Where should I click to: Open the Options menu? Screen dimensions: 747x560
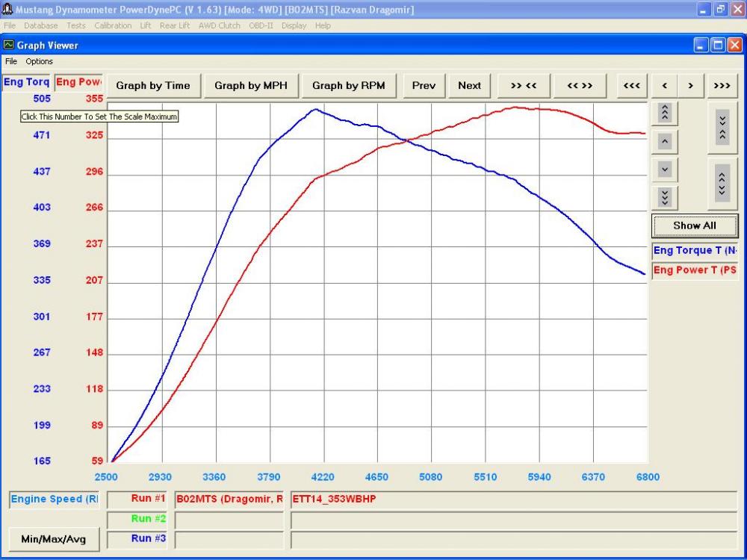(x=39, y=61)
